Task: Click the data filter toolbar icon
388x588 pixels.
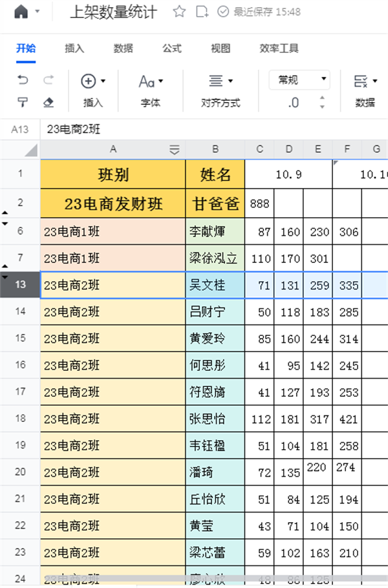Action: point(361,81)
